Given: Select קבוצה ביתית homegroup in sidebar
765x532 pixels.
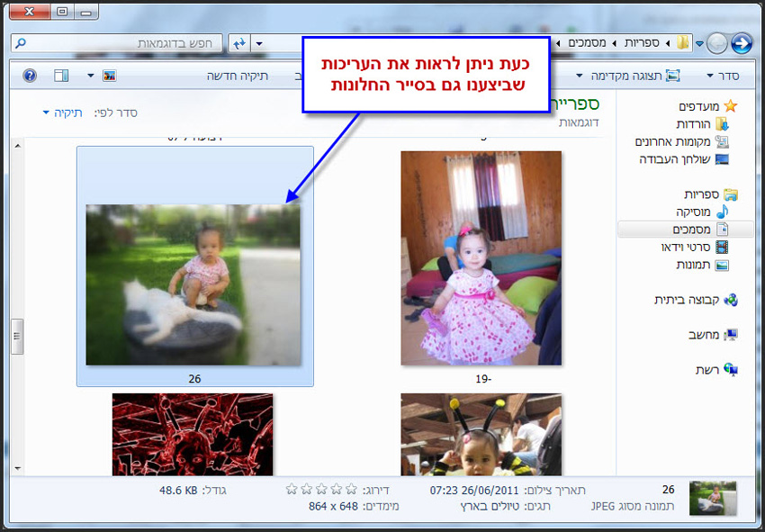Looking at the screenshot, I should (x=687, y=300).
